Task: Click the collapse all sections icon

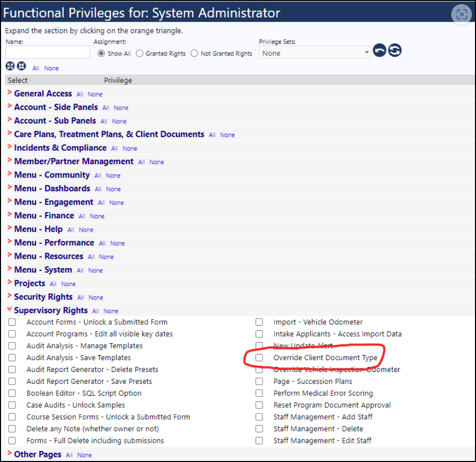Action: pyautogui.click(x=21, y=66)
